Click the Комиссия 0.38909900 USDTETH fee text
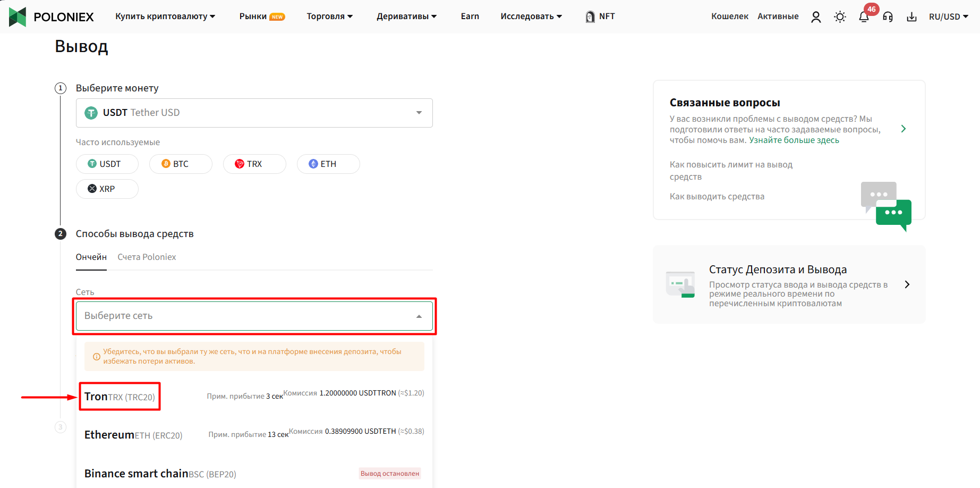 tap(356, 432)
